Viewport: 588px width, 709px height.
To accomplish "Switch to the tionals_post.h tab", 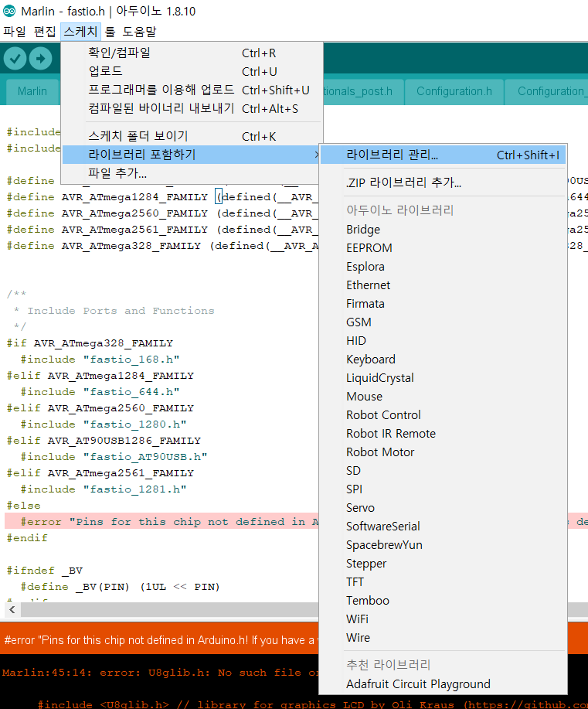I will pyautogui.click(x=363, y=91).
